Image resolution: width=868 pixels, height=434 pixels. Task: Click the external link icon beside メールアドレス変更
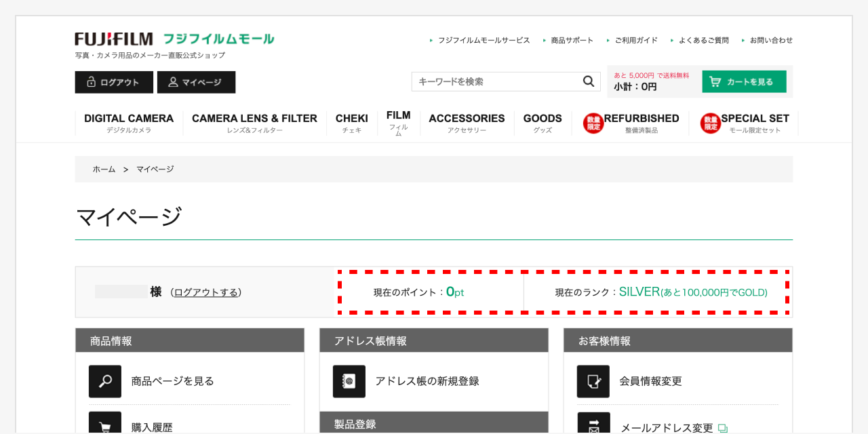(x=723, y=428)
